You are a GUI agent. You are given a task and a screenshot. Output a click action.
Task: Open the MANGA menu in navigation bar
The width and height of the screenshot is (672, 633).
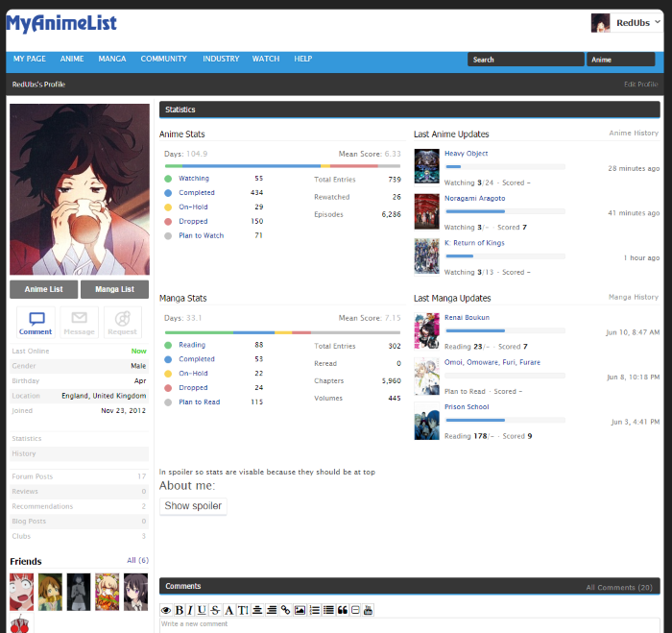[111, 60]
